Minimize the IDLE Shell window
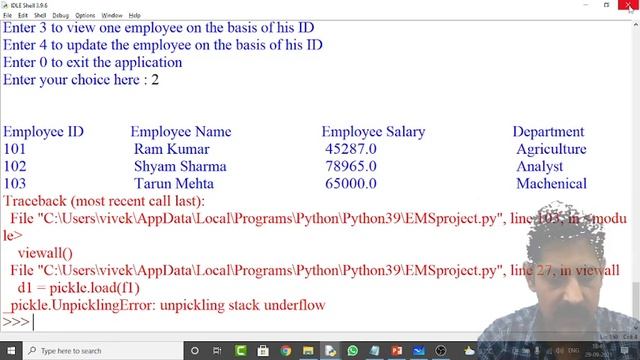 coord(586,5)
